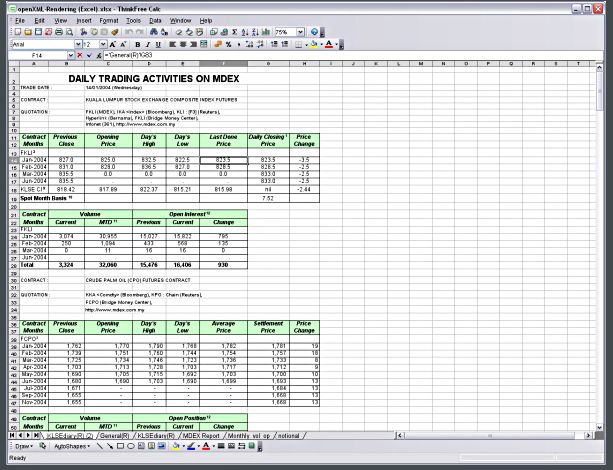This screenshot has width=613, height=470.
Task: Open the Insert menu
Action: pos(84,20)
